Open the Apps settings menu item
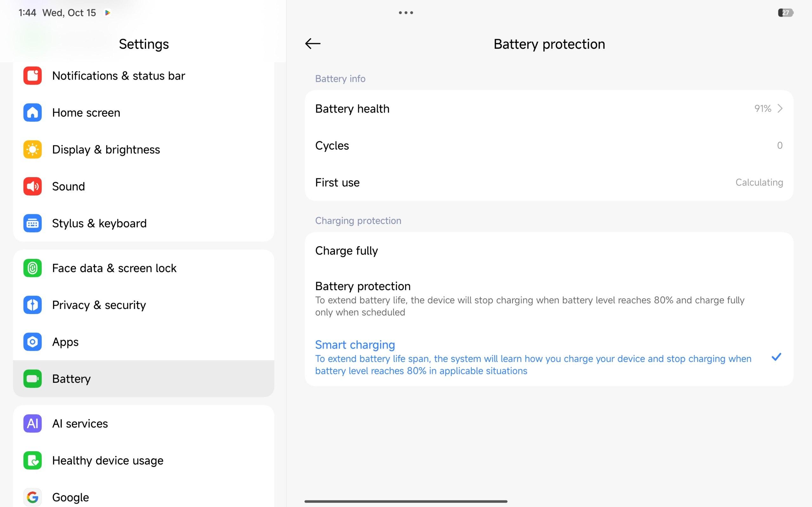The height and width of the screenshot is (507, 812). 144,342
